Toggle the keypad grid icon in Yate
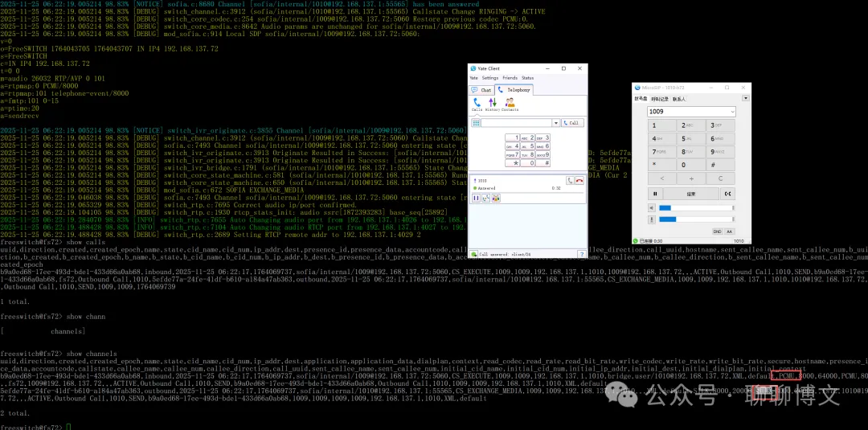The width and height of the screenshot is (868, 430). [x=476, y=123]
